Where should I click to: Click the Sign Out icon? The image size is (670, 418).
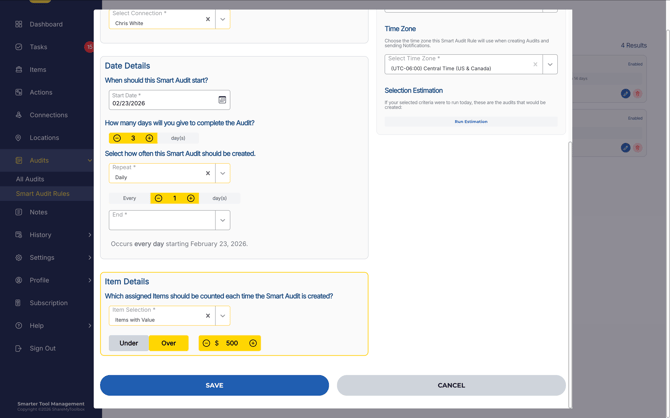pyautogui.click(x=18, y=348)
